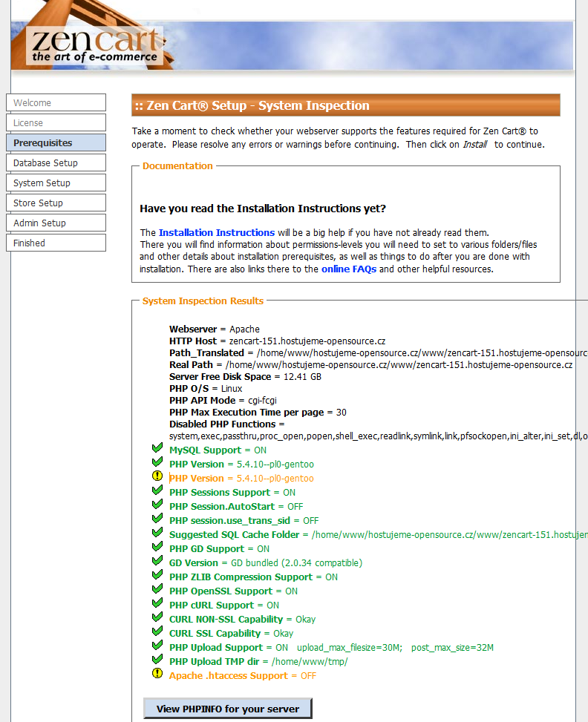Image resolution: width=588 pixels, height=722 pixels.
Task: Click the check icon beside Suggested SQL Cache Folder
Action: pos(157,532)
